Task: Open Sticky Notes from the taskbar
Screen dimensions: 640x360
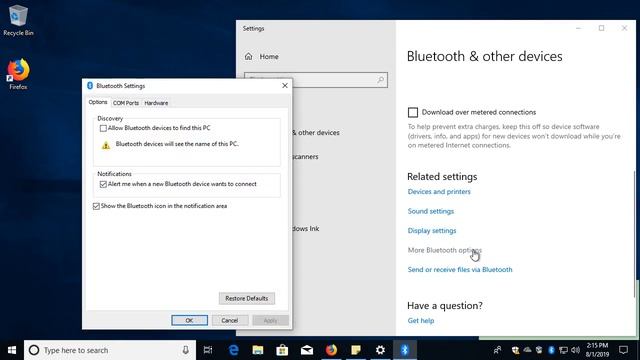Action: 356,350
